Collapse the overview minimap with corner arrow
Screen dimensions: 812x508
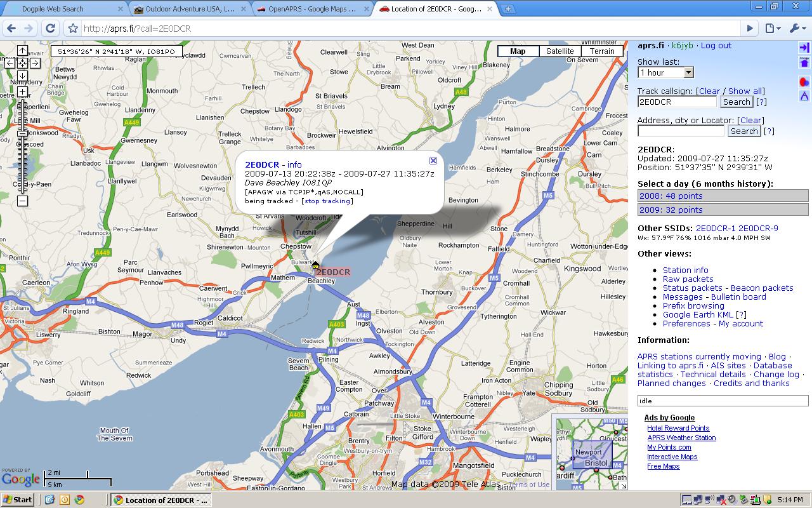(x=623, y=486)
